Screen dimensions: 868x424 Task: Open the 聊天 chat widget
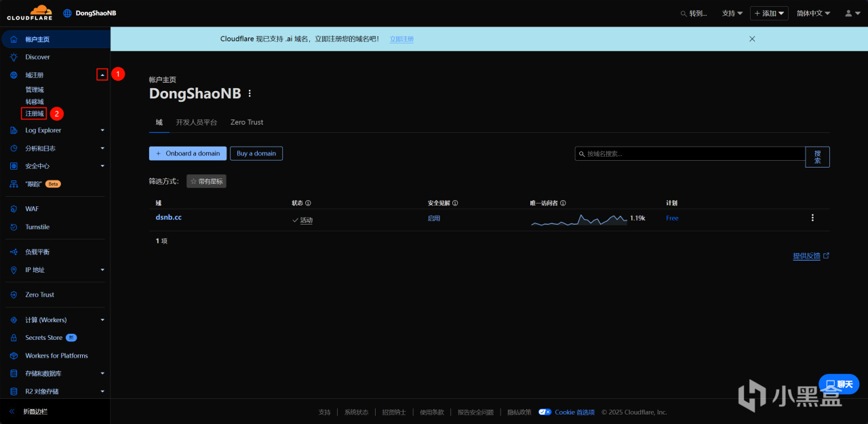click(x=839, y=384)
